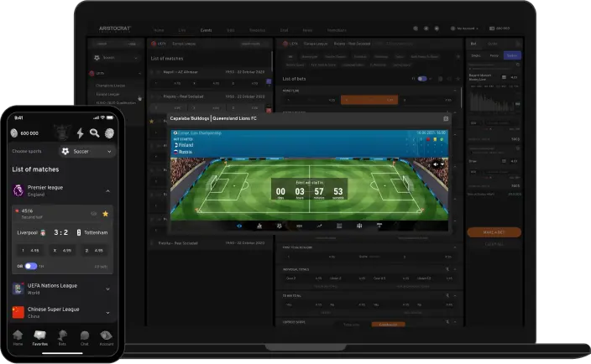
Task: Tap the fingerprint icon on phone header
Action: (x=109, y=133)
